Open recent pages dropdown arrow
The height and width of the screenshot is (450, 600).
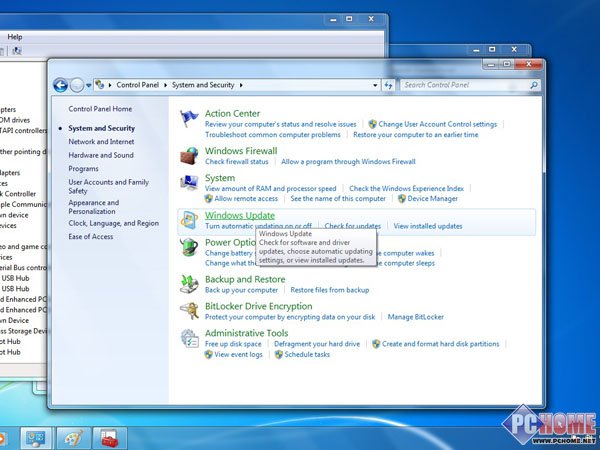tap(88, 85)
